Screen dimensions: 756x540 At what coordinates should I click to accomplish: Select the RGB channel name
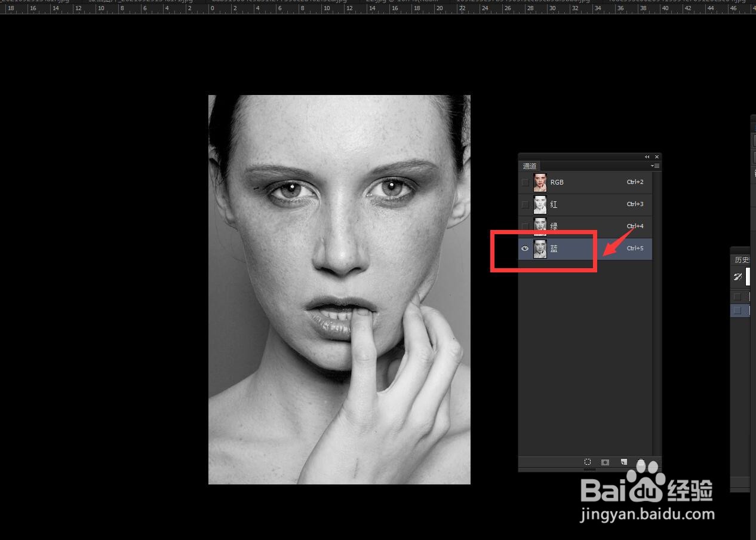[x=557, y=182]
